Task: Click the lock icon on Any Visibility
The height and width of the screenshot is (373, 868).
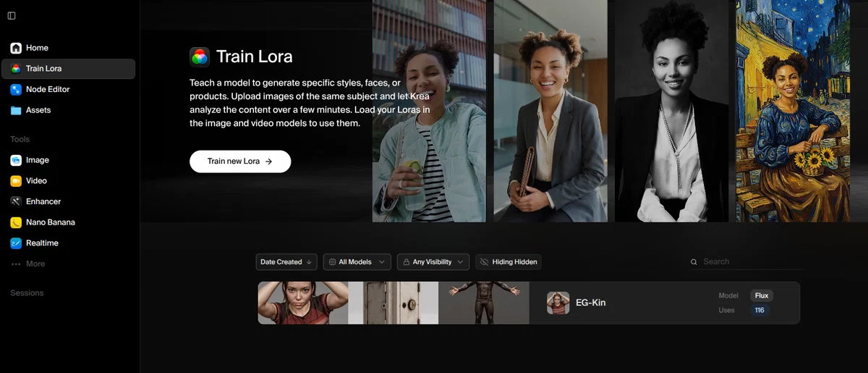Action: 405,262
